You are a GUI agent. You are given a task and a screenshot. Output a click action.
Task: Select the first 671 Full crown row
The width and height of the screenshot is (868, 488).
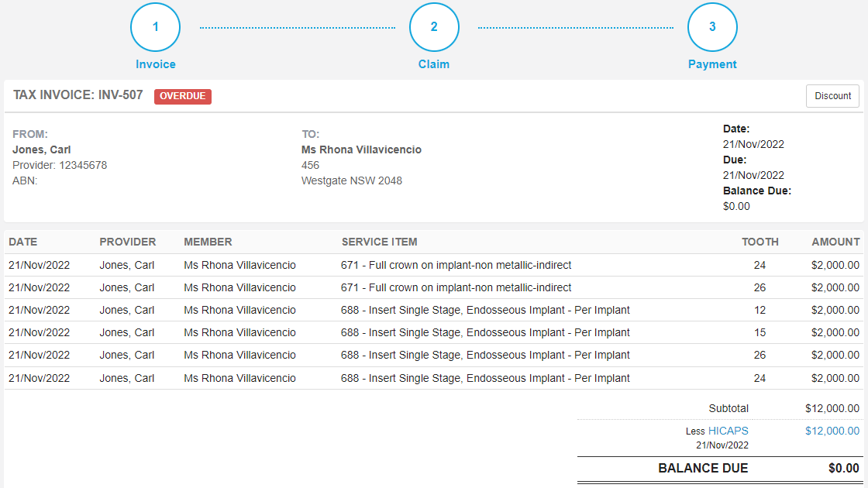point(434,265)
